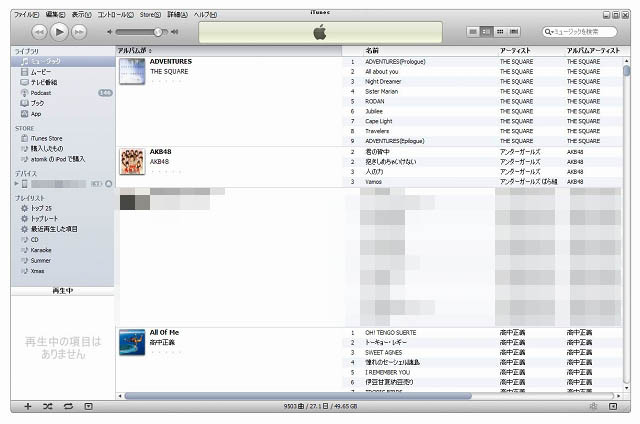Viewport: 640px width, 424px height.
Task: Open the ヘルプ menu
Action: (205, 15)
